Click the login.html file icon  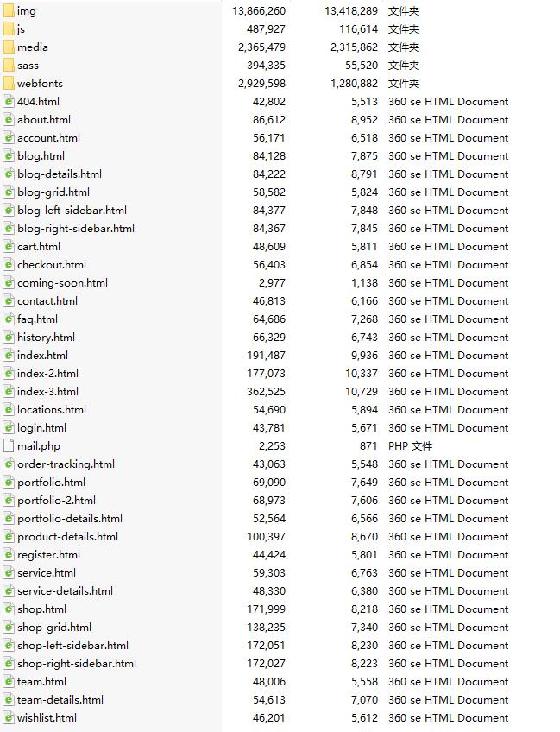9,427
